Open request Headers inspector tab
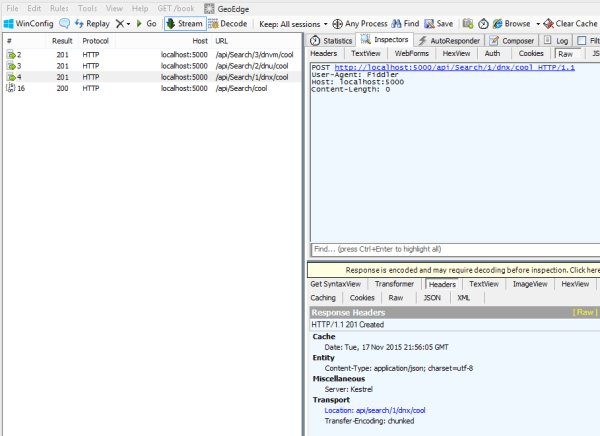This screenshot has width=600, height=436. (x=324, y=54)
